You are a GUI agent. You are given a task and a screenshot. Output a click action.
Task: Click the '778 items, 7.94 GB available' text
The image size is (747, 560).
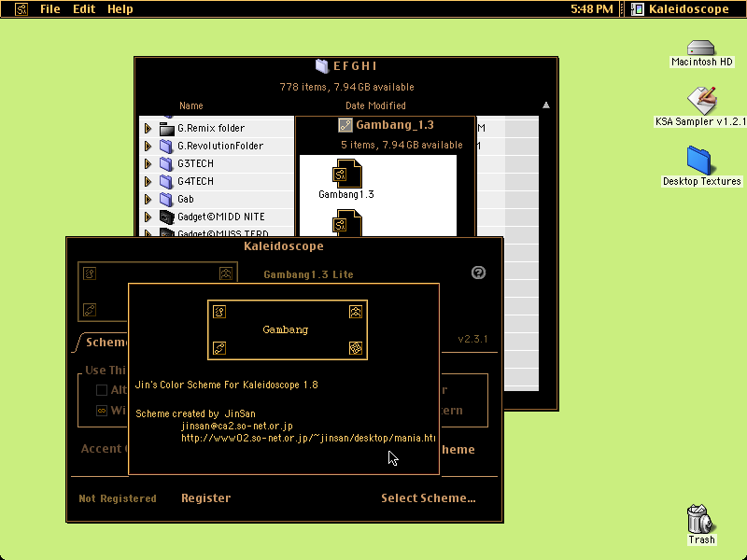click(346, 87)
